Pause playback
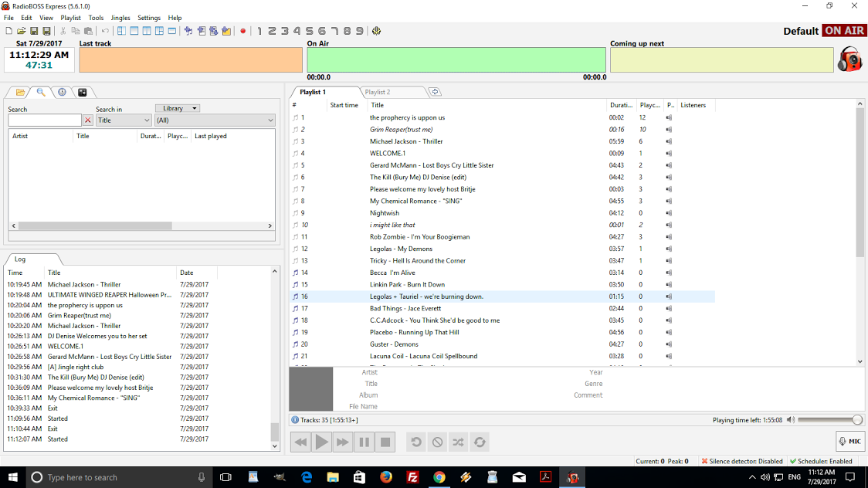 (x=364, y=442)
